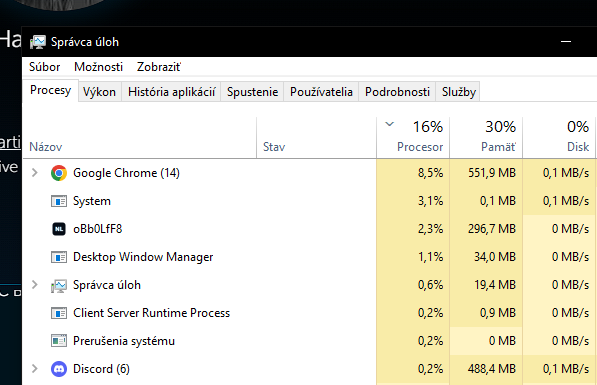Viewport: 597px width, 385px height.
Task: Switch to the Podrobnosti tab
Action: pos(397,92)
